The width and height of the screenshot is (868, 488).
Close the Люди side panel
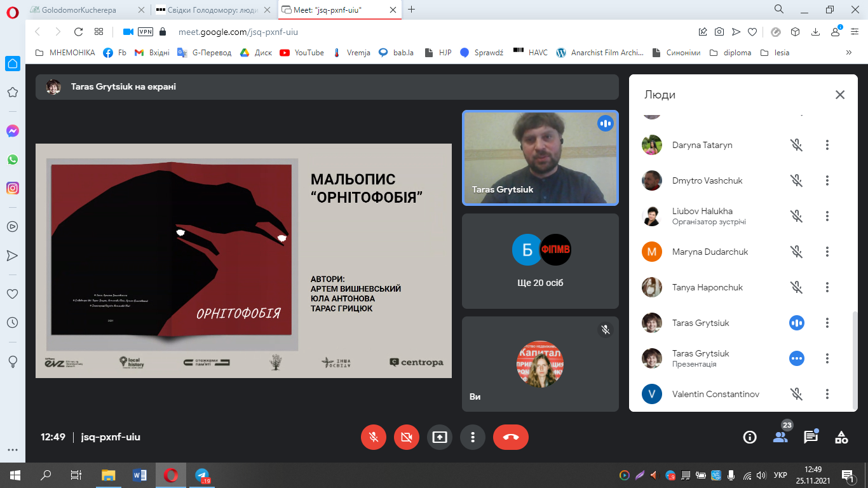[x=840, y=95]
